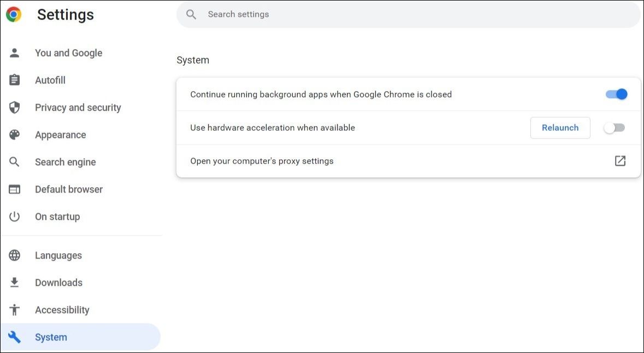Screen dimensions: 644x353
Task: Switch to the Search engine section
Action: (65, 161)
